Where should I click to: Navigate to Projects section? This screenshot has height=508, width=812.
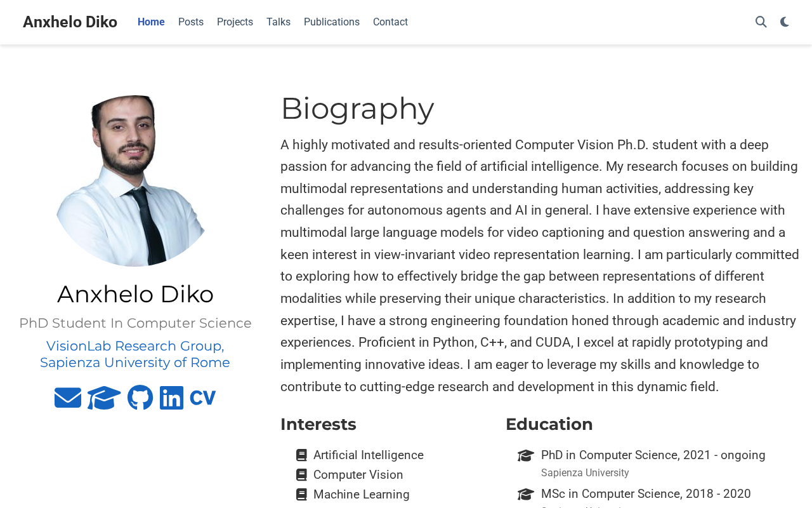coord(235,22)
